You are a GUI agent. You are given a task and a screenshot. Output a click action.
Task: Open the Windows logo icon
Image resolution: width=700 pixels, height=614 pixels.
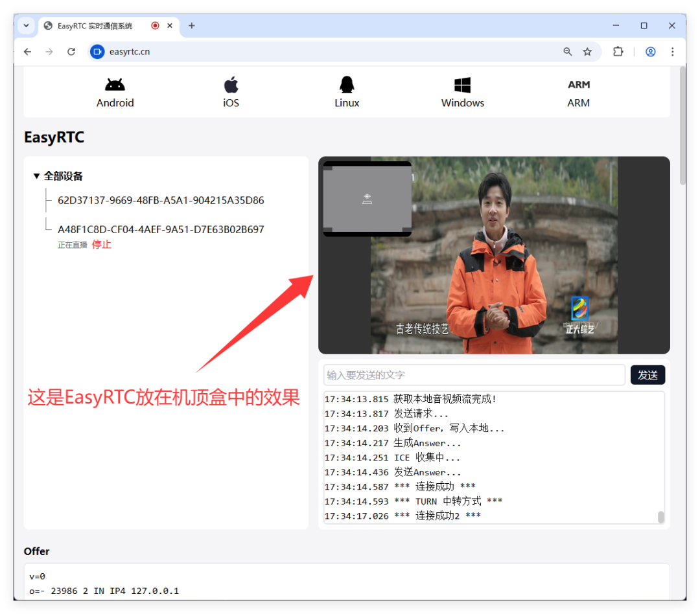[x=463, y=85]
